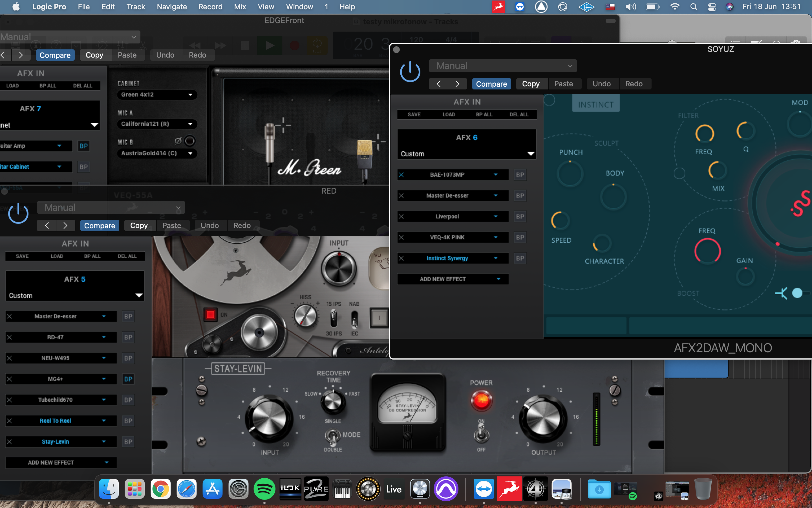
Task: Open TeamViewer from the dock
Action: 484,489
